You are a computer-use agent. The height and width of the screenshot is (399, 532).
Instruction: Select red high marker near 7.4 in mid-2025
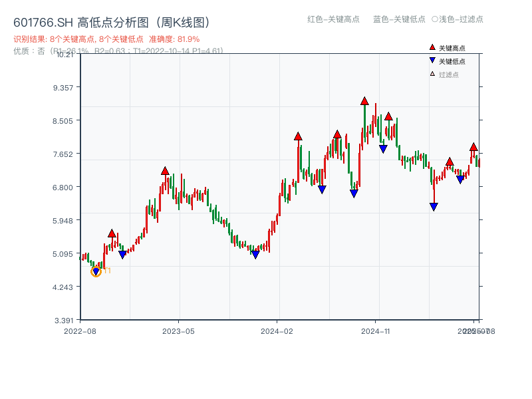(450, 162)
